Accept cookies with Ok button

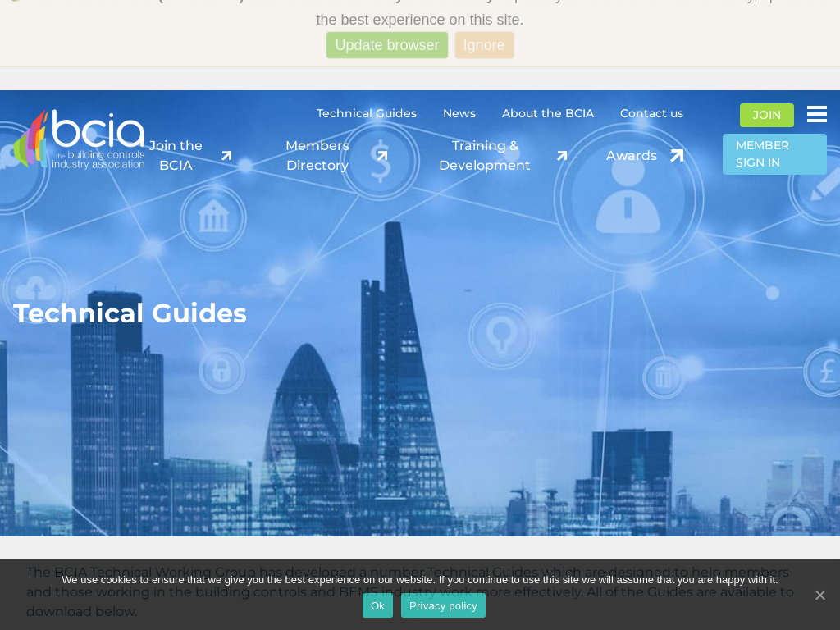[377, 605]
